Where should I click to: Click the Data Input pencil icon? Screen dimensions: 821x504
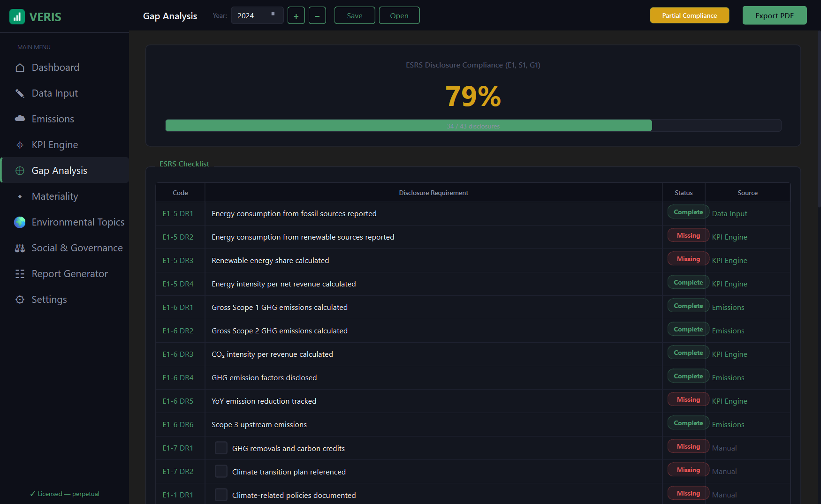(20, 93)
